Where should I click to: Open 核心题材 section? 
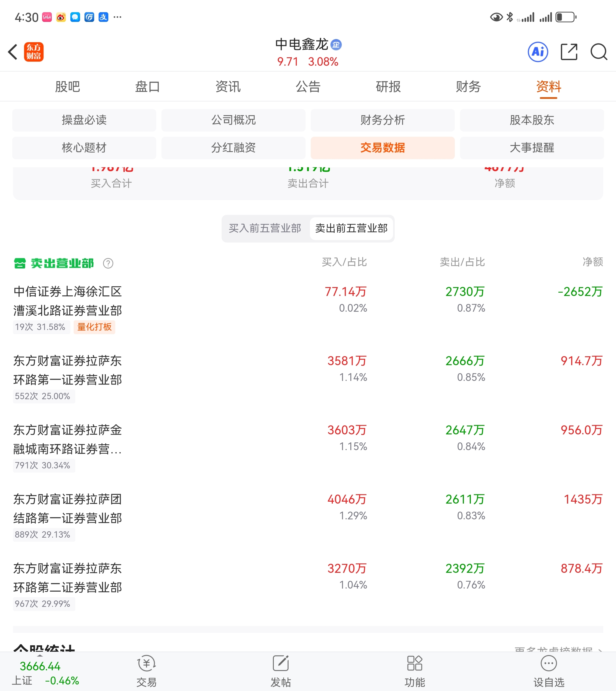click(x=84, y=148)
